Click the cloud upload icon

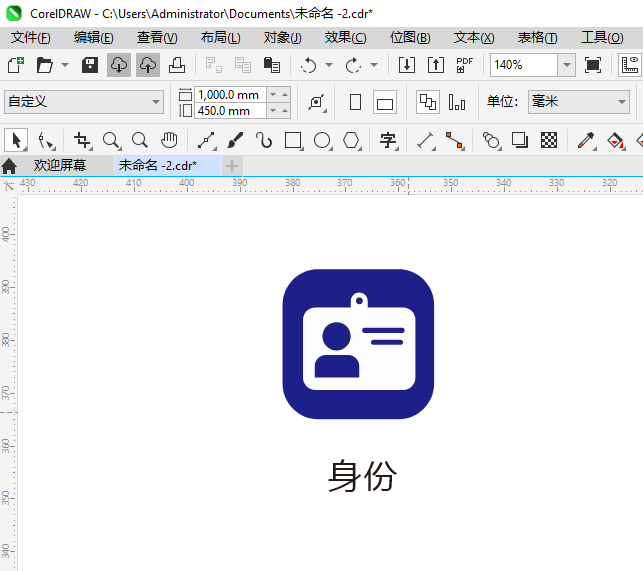tap(148, 65)
